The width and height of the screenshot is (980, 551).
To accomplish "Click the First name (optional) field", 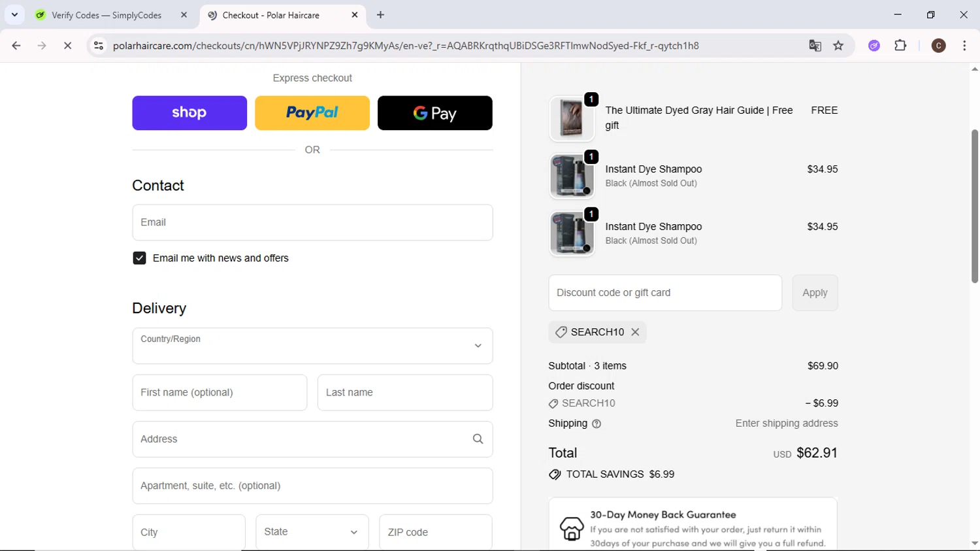I will coord(220,393).
